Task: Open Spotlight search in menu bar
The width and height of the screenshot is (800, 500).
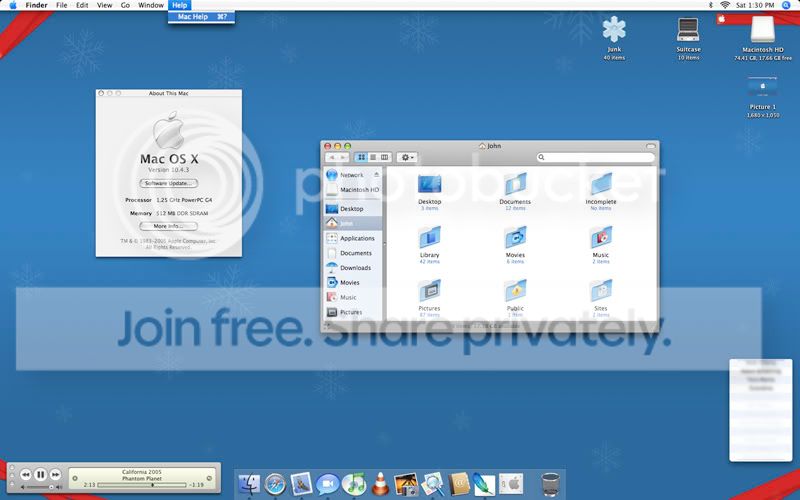Action: [x=786, y=5]
